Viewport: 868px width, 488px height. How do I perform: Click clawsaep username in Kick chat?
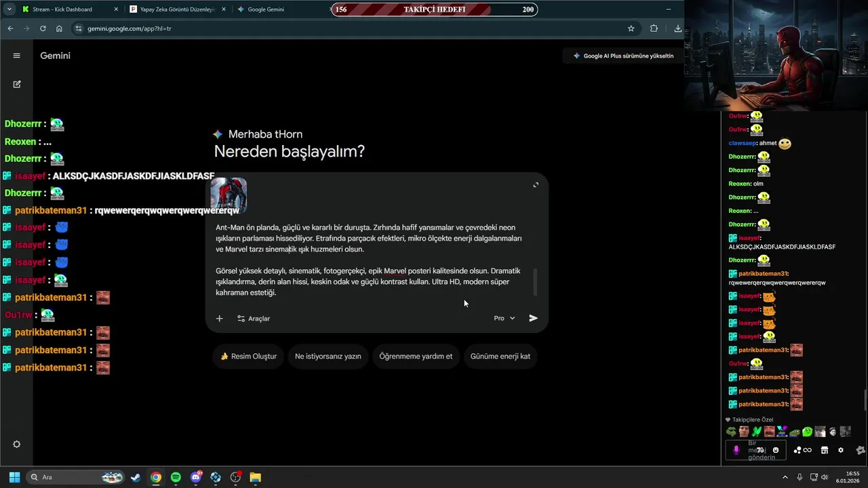pyautogui.click(x=743, y=143)
